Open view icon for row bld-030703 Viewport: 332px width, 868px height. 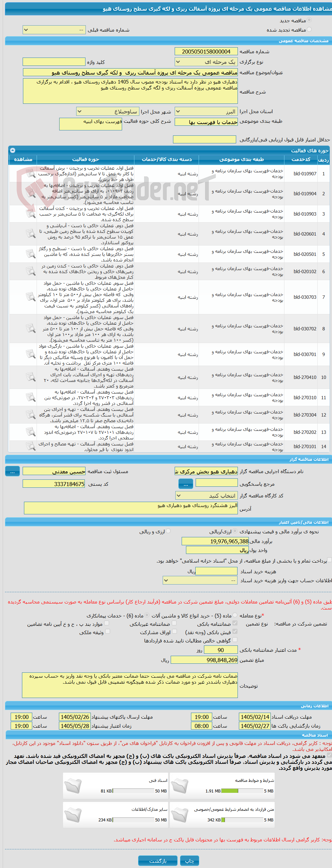tap(31, 297)
